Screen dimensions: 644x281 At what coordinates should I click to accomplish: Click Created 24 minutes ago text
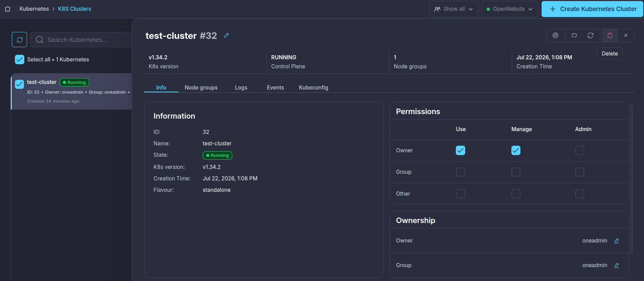53,101
